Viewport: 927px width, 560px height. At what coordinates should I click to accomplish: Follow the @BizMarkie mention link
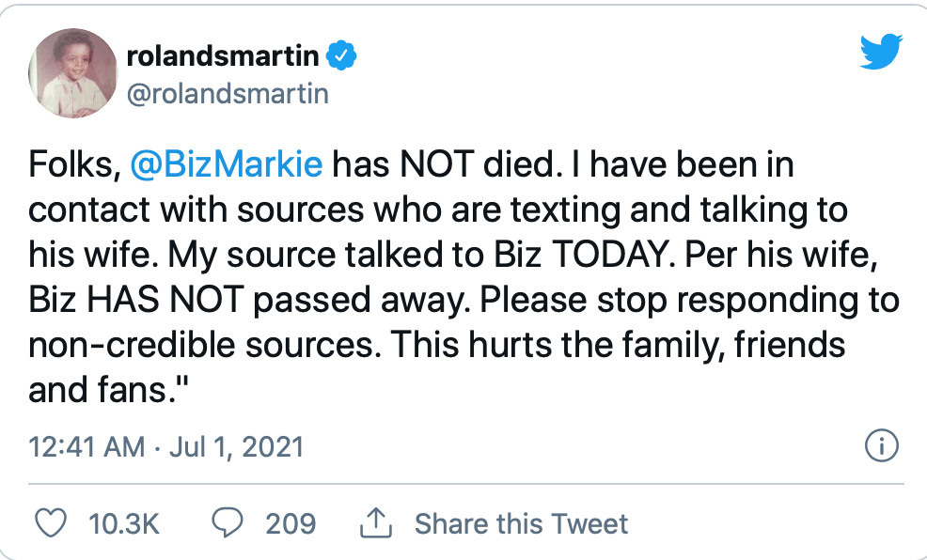227,165
